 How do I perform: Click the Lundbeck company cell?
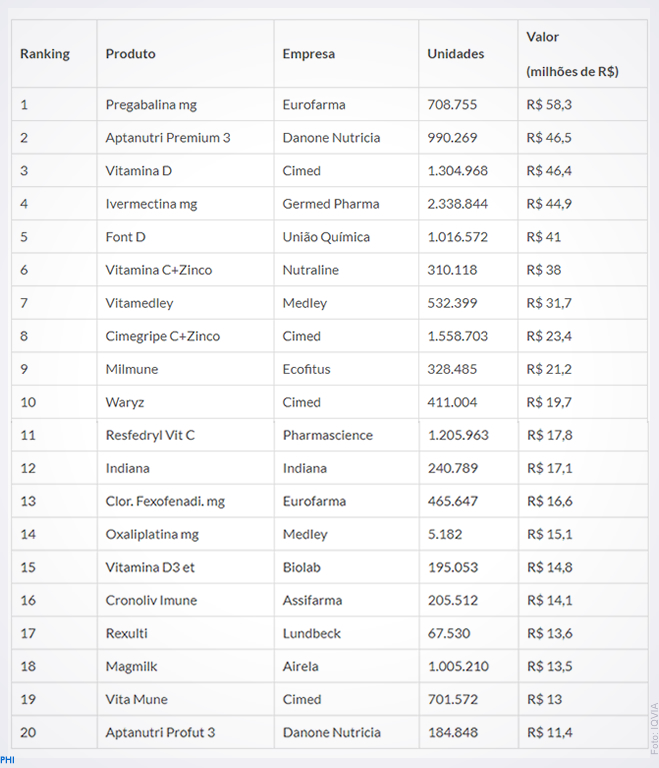[312, 633]
